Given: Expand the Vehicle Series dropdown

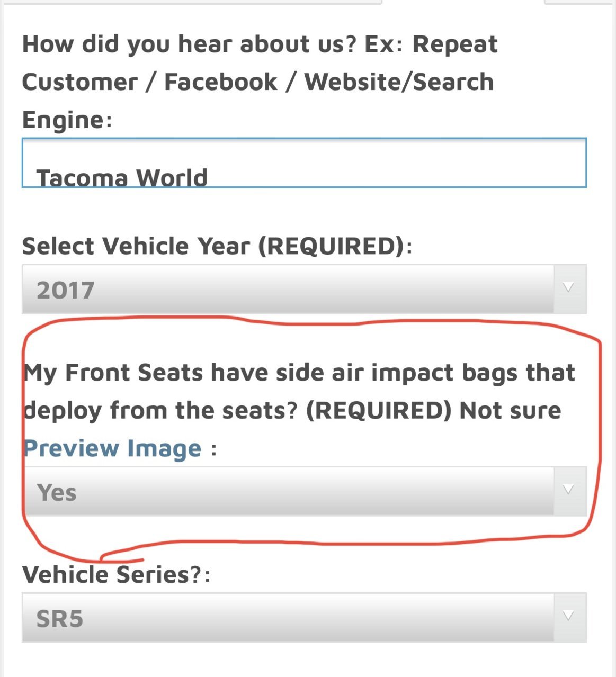Looking at the screenshot, I should click(304, 617).
